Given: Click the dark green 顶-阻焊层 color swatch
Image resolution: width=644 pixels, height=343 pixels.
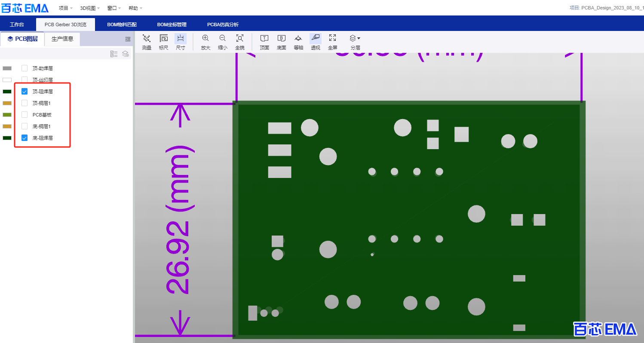Looking at the screenshot, I should pyautogui.click(x=7, y=92).
